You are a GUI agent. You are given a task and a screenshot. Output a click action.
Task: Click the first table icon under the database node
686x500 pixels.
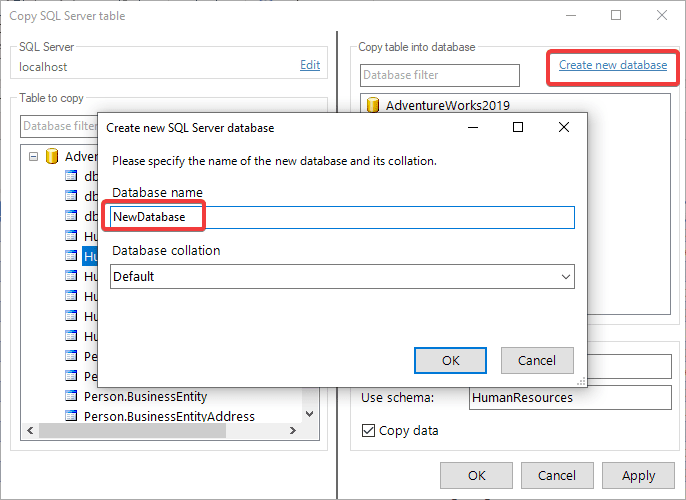pos(71,176)
